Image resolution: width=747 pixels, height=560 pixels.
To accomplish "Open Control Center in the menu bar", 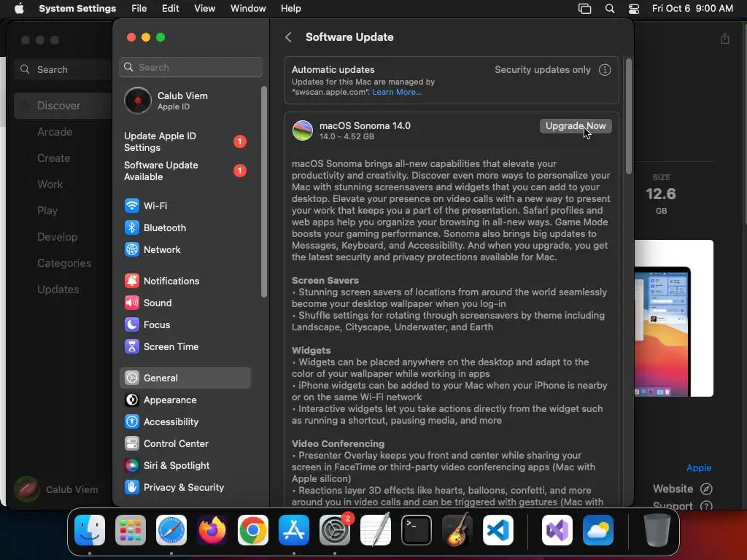I will click(634, 9).
